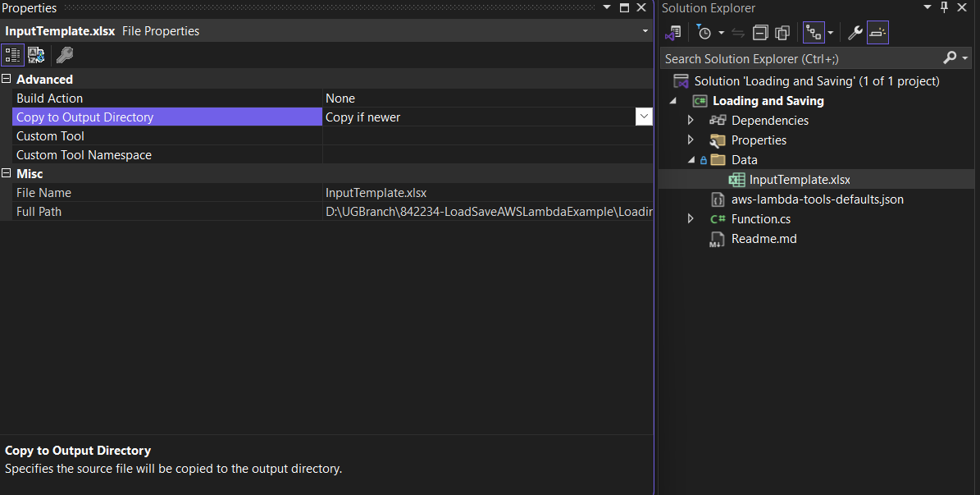The width and height of the screenshot is (980, 495).
Task: Collapse the Advanced property category
Action: pyautogui.click(x=7, y=79)
